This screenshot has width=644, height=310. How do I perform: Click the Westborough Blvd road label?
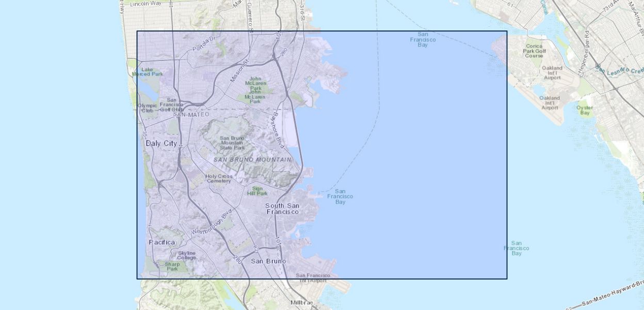212,223
